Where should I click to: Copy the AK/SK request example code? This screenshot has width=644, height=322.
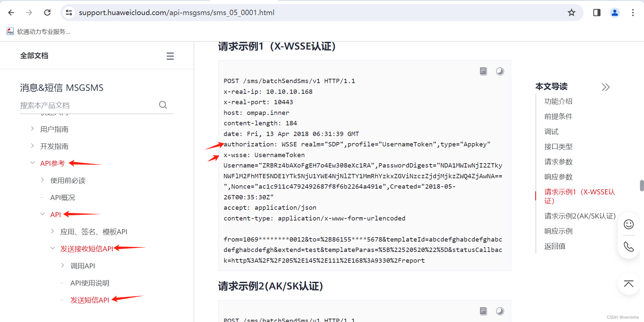tap(483, 311)
